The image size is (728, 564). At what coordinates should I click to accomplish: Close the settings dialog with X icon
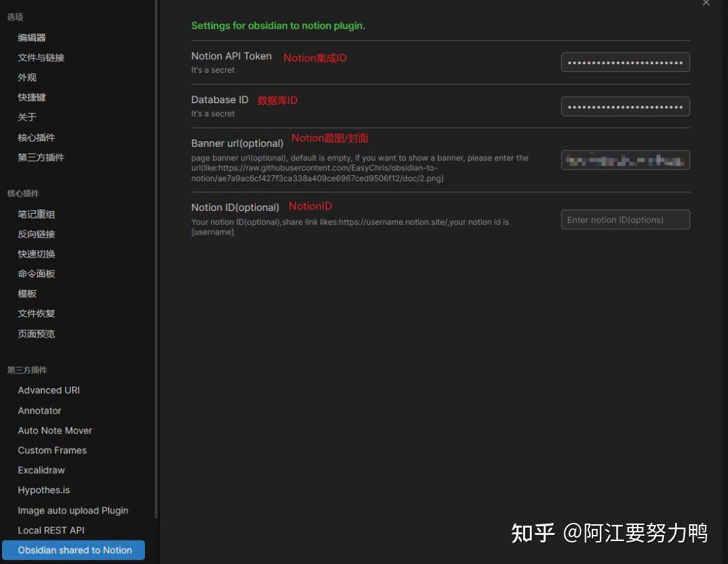pyautogui.click(x=706, y=3)
